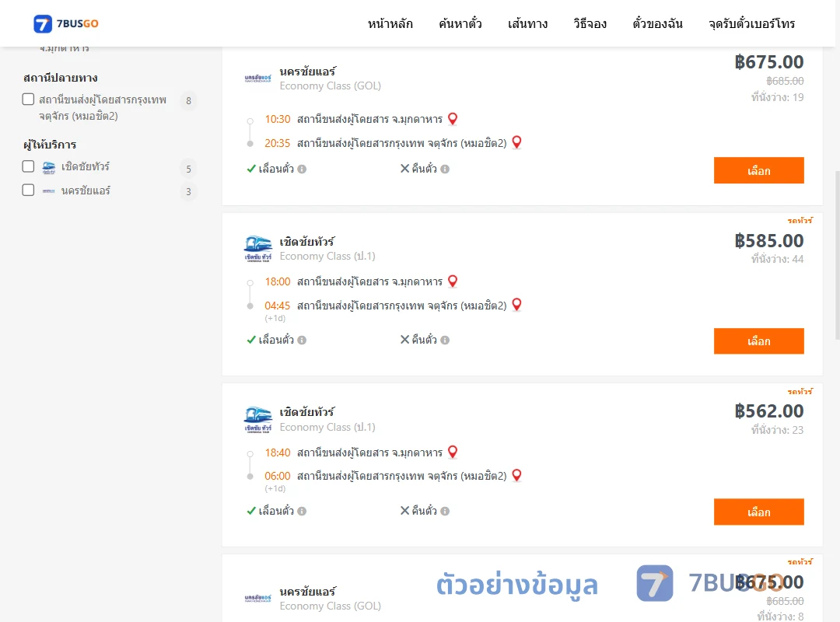840x622 pixels.
Task: Click the 7BUSGO logo in header
Action: (x=66, y=23)
